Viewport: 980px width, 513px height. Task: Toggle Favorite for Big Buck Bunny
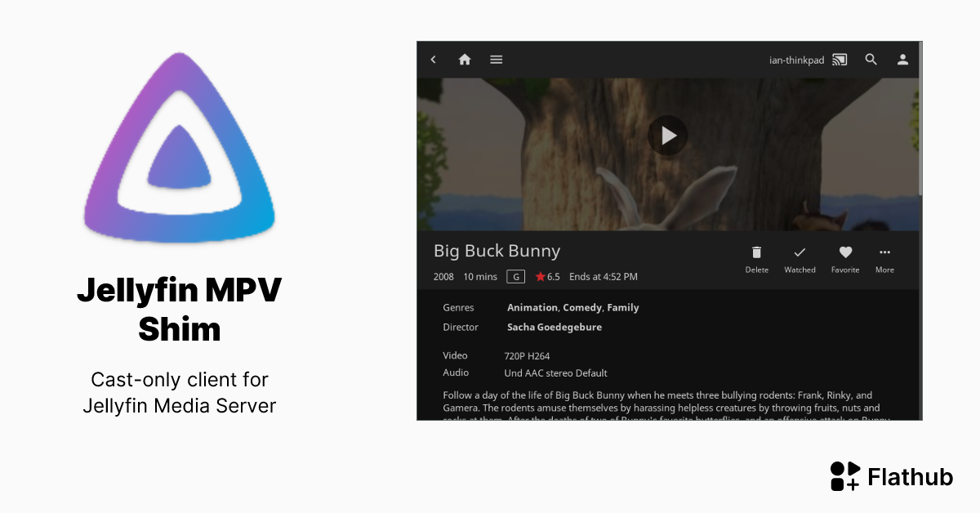tap(845, 252)
